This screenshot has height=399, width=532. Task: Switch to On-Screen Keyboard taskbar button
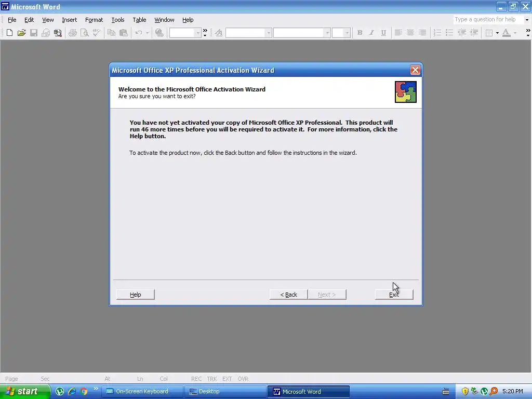pos(142,392)
